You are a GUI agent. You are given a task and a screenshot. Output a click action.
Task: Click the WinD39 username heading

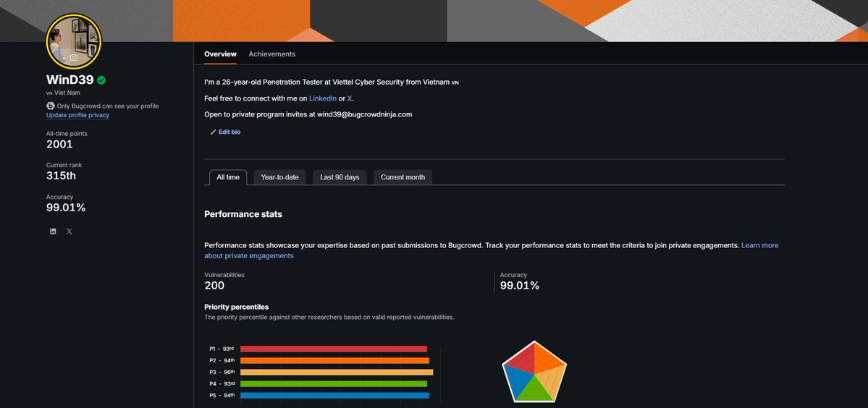click(70, 80)
